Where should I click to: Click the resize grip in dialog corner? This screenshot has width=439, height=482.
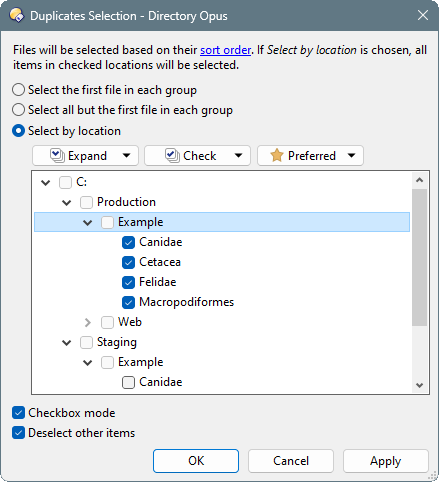pos(433,476)
